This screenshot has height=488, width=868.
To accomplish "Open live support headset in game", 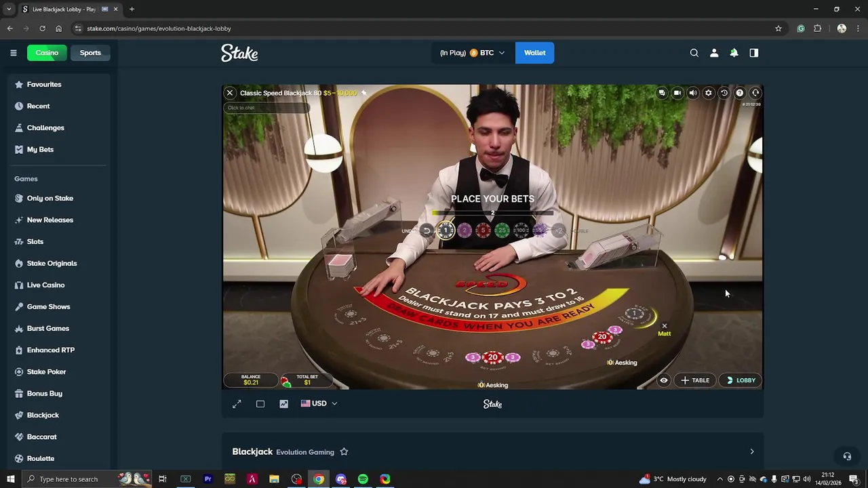I will coord(755,93).
